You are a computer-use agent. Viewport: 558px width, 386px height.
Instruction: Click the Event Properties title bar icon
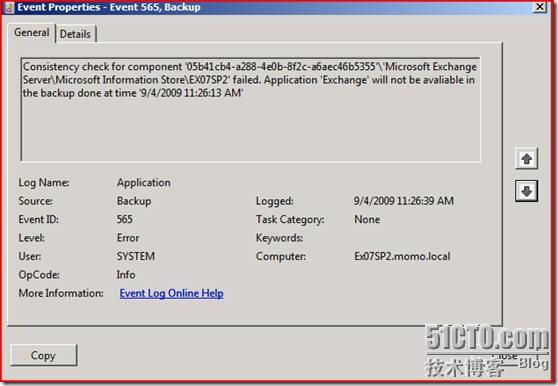9,7
